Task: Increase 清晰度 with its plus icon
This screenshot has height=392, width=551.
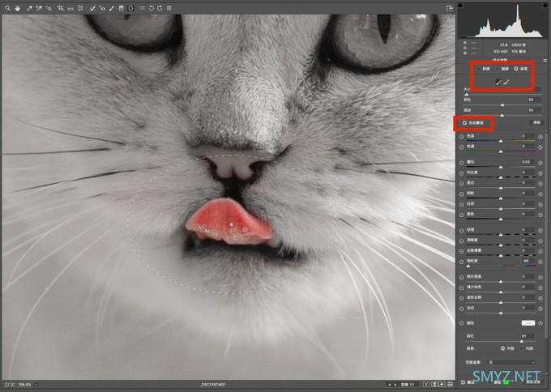Action: click(x=540, y=241)
